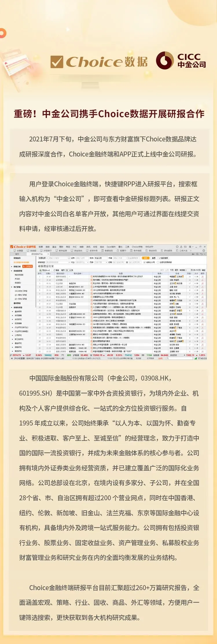The height and width of the screenshot is (644, 217).
Task: Click the 重置 reset button
Action: point(154,258)
